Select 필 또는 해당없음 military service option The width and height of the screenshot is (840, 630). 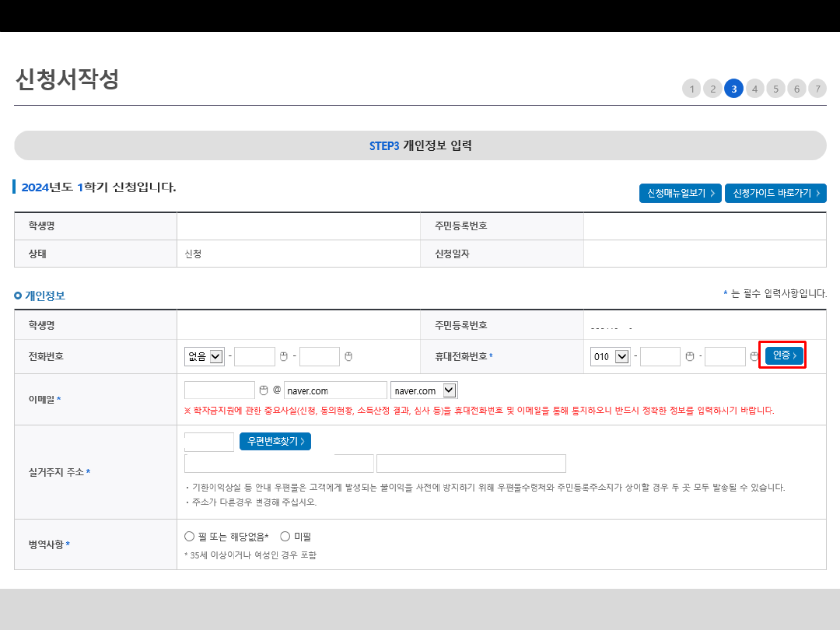(x=189, y=537)
